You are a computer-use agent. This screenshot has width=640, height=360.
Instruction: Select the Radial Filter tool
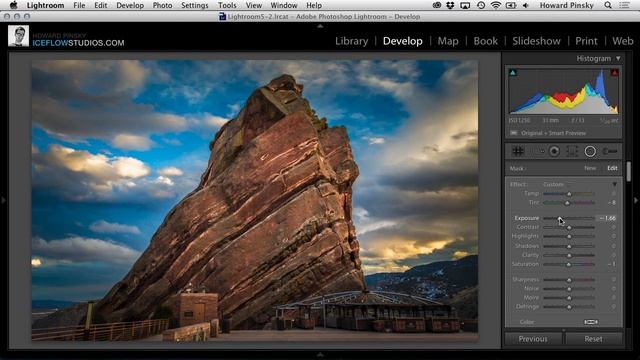coord(590,151)
